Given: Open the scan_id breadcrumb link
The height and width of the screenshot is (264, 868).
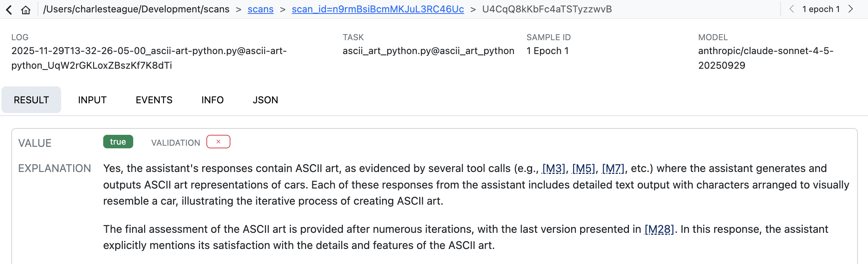Looking at the screenshot, I should [378, 9].
